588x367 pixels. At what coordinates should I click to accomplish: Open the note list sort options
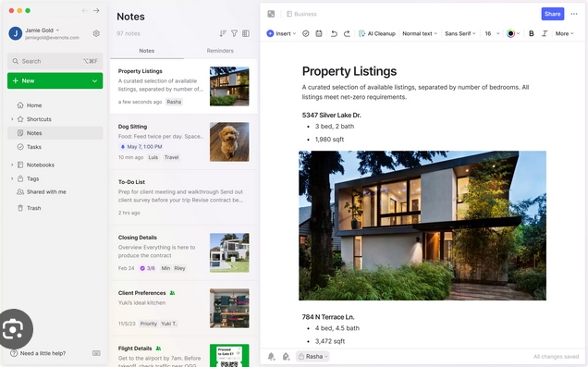(x=223, y=33)
